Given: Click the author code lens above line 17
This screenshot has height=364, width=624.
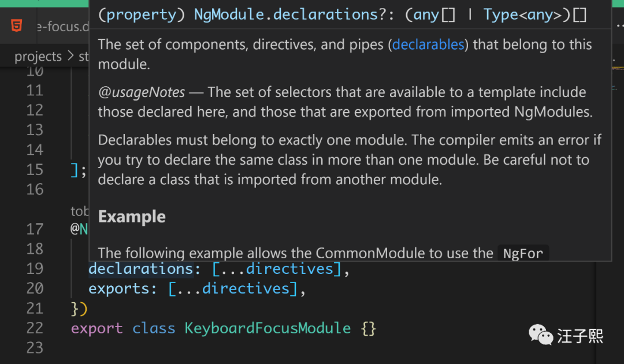Looking at the screenshot, I should coord(79,211).
